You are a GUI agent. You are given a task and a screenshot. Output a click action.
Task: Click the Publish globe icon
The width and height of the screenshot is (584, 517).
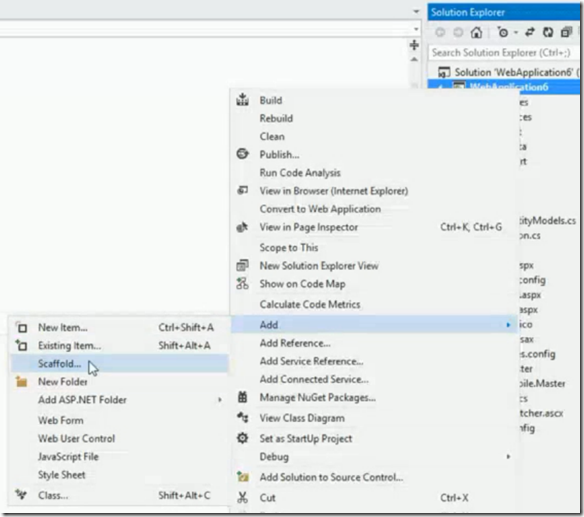pyautogui.click(x=242, y=153)
